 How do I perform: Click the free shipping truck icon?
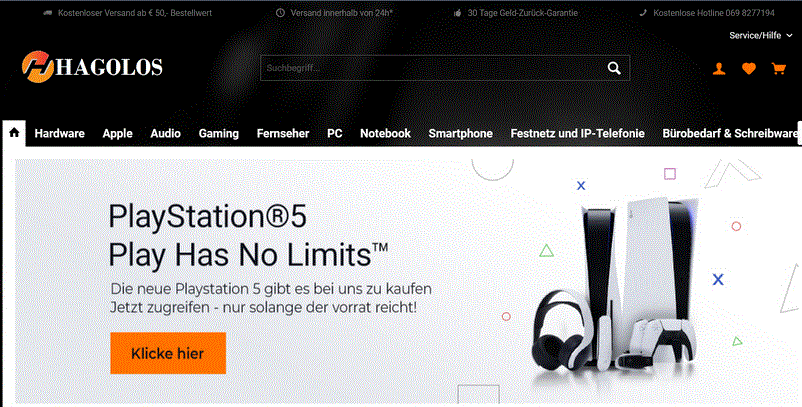coord(48,13)
